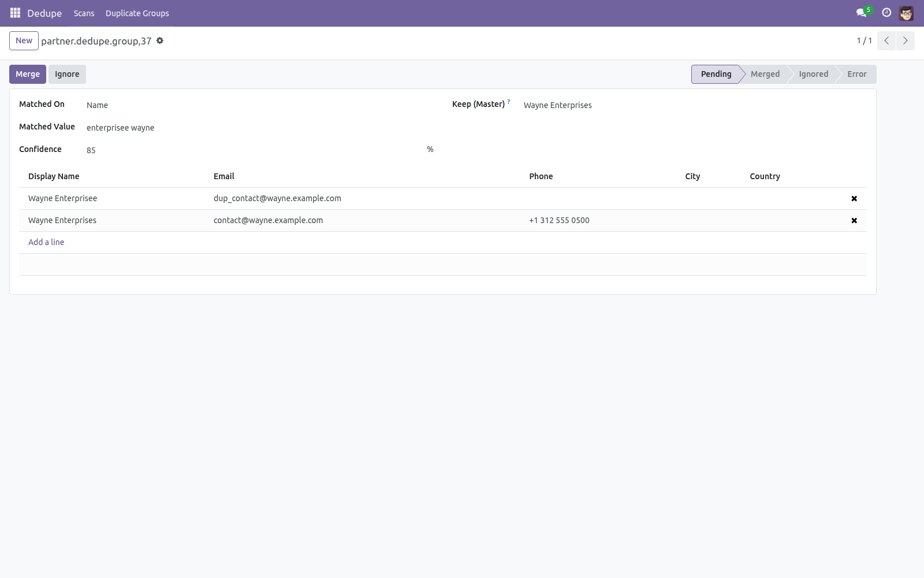
Task: Add a line to the partner list
Action: (46, 242)
